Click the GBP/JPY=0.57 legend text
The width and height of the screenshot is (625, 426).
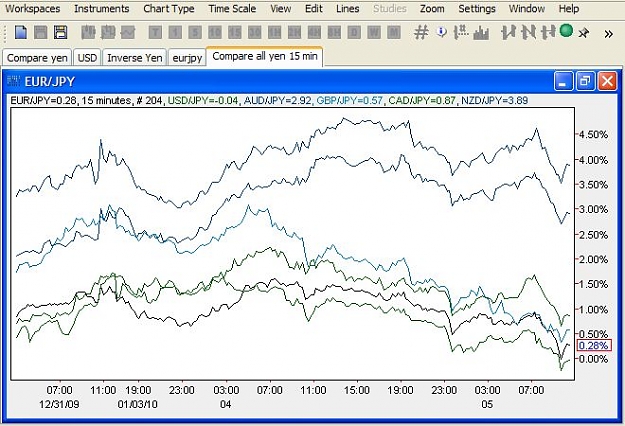tap(350, 100)
